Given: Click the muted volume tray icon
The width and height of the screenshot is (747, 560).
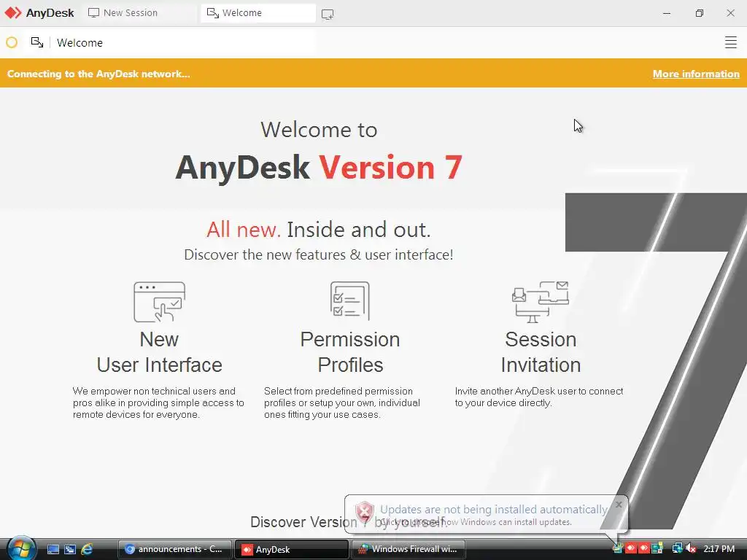Looking at the screenshot, I should click(x=691, y=548).
